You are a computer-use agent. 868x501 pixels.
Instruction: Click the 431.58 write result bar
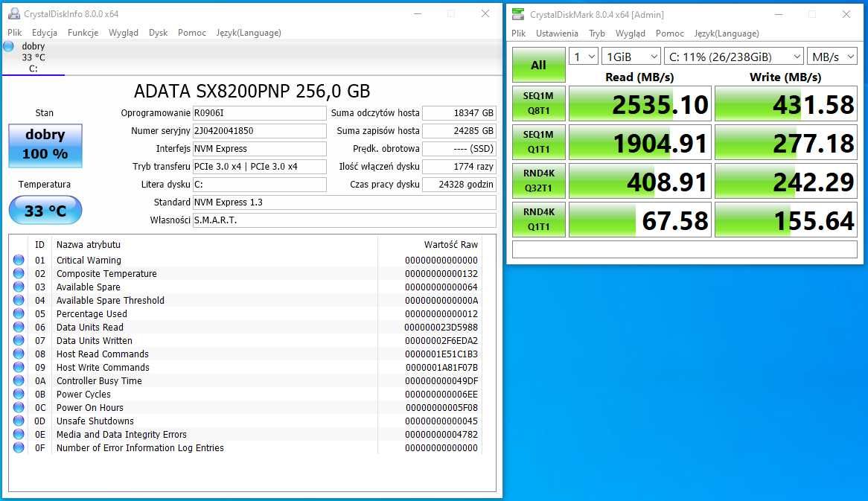pyautogui.click(x=786, y=103)
